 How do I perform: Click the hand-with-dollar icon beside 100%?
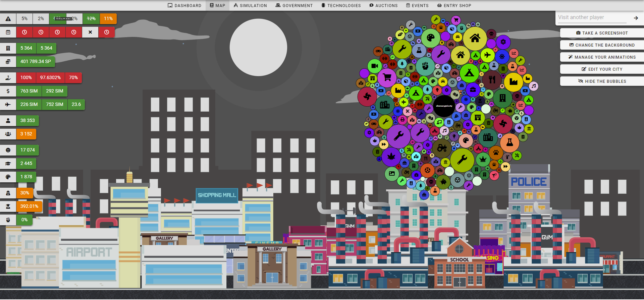[8, 78]
